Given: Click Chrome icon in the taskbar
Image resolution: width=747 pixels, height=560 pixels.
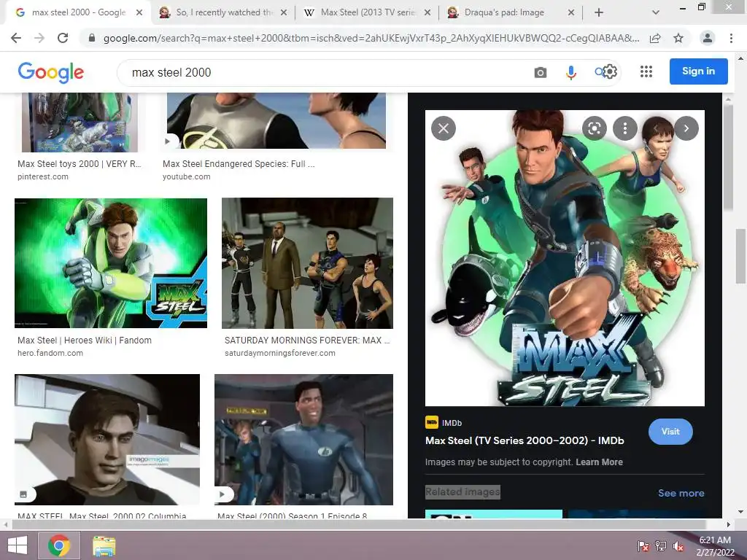Looking at the screenshot, I should point(58,545).
